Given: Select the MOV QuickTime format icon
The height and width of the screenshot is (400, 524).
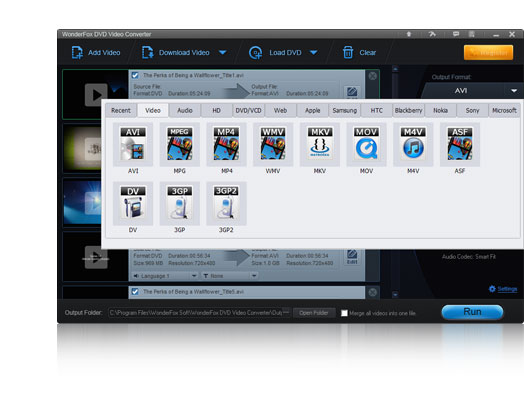Looking at the screenshot, I should click(x=367, y=144).
